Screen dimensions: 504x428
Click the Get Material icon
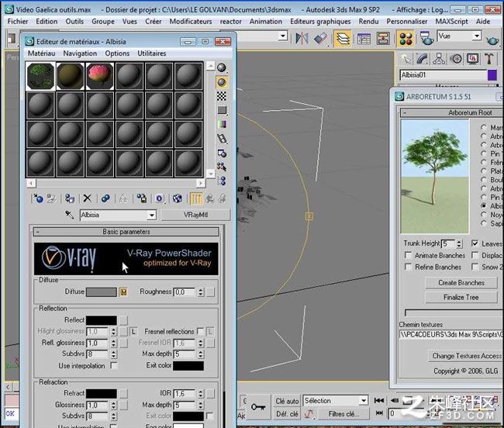(x=38, y=198)
